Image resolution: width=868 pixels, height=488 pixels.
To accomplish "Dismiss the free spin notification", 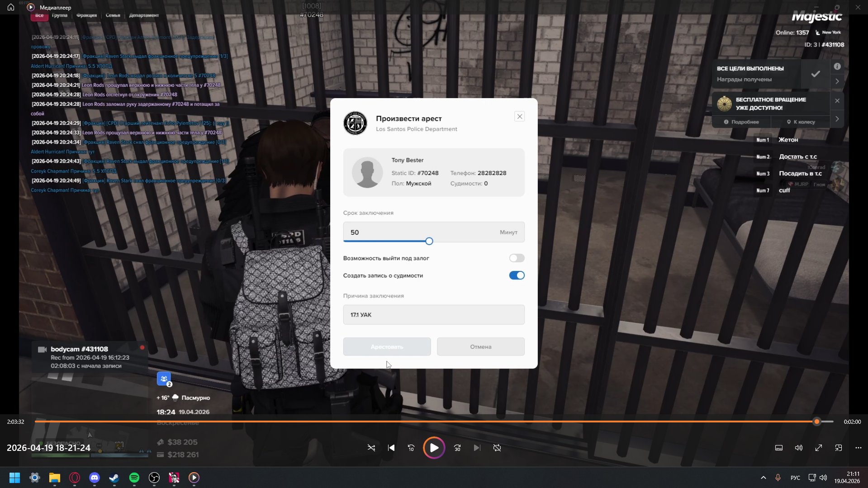I will tap(837, 101).
